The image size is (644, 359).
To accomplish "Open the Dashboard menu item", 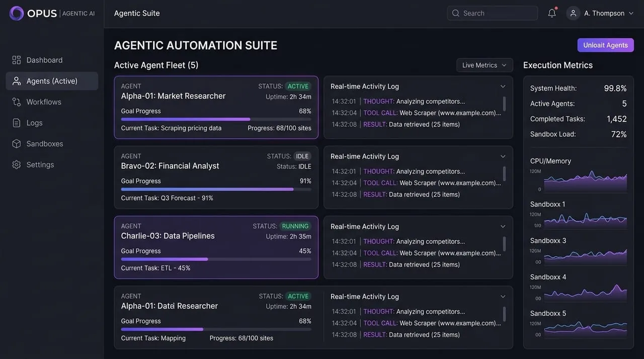I will tap(52, 60).
